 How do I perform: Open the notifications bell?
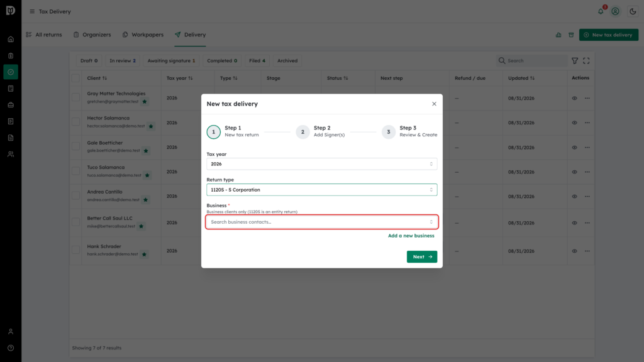[601, 11]
